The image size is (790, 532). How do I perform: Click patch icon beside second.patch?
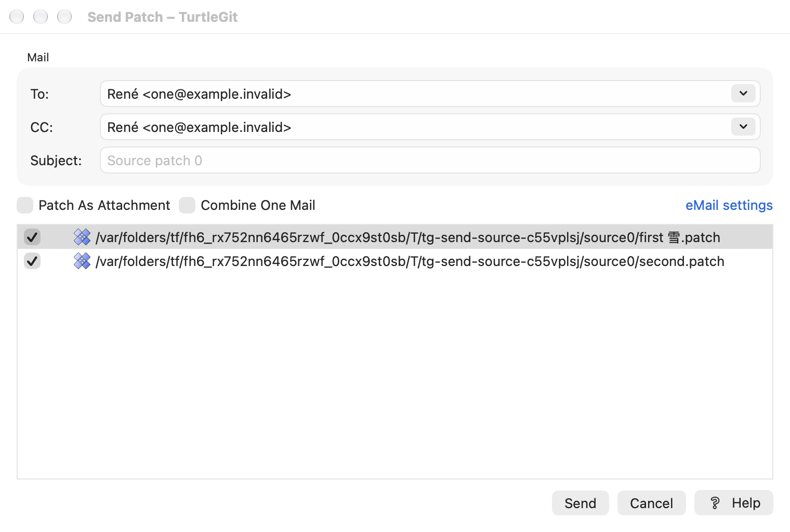pos(82,261)
